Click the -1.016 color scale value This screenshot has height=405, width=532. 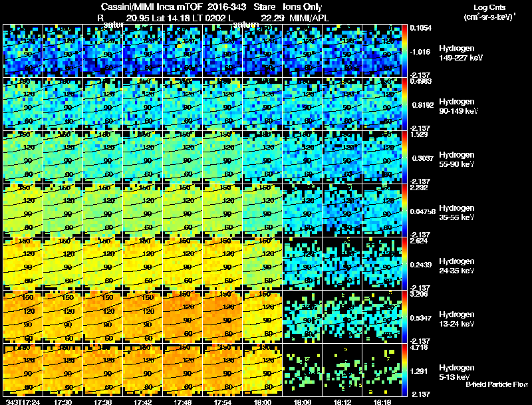pyautogui.click(x=420, y=52)
